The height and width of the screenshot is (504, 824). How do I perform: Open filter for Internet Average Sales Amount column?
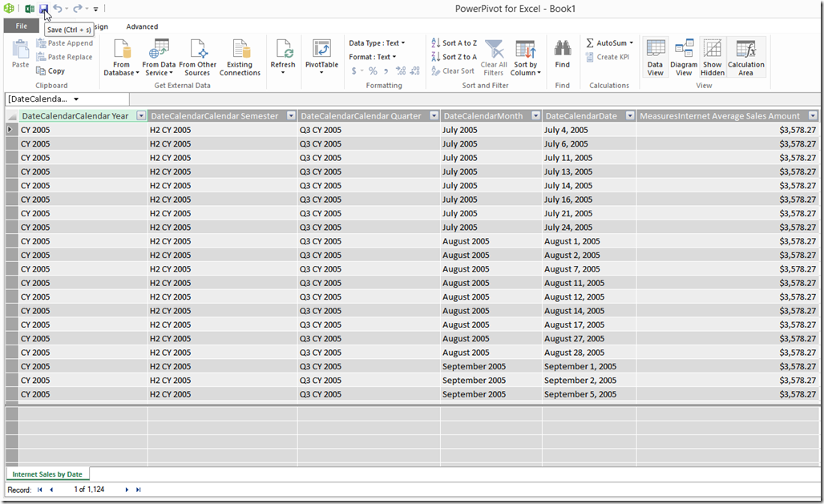coord(813,115)
